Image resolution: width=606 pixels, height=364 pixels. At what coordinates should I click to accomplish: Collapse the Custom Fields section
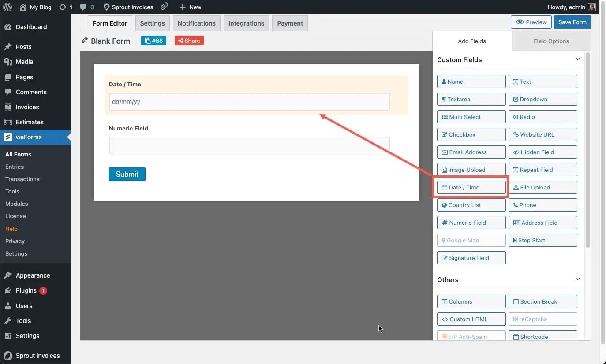coord(578,59)
